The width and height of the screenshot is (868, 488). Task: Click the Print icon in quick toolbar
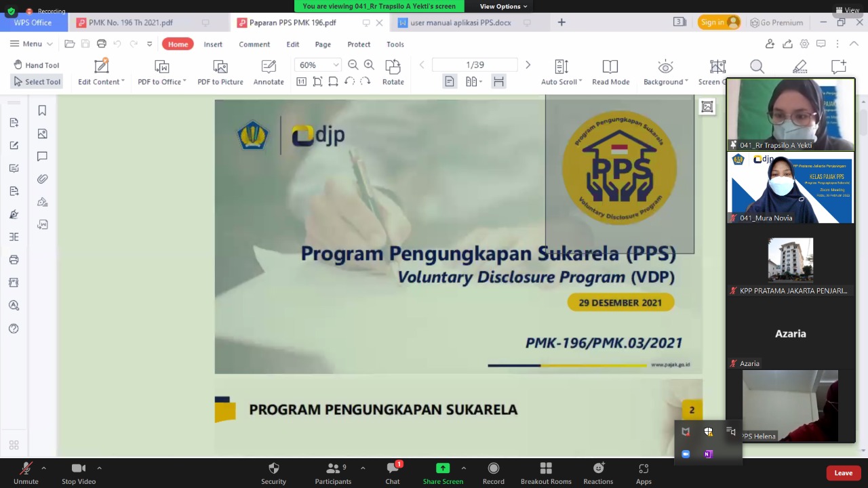tap(102, 44)
